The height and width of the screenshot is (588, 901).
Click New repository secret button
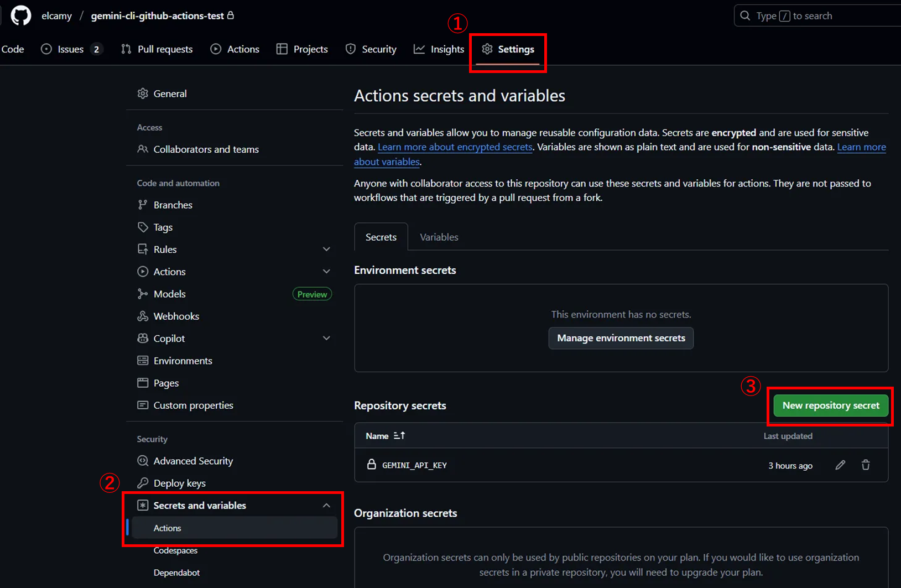pos(830,405)
